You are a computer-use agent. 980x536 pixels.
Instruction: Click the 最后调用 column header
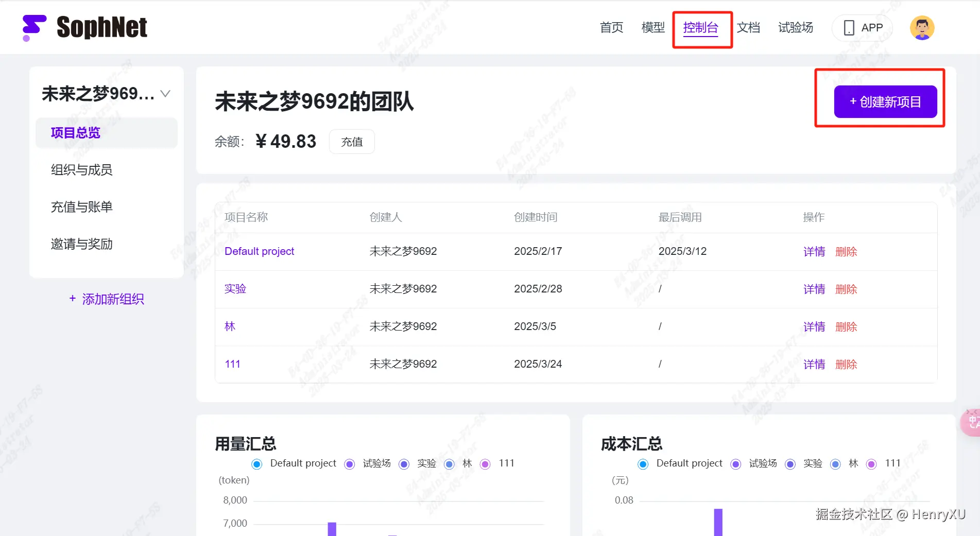point(680,217)
